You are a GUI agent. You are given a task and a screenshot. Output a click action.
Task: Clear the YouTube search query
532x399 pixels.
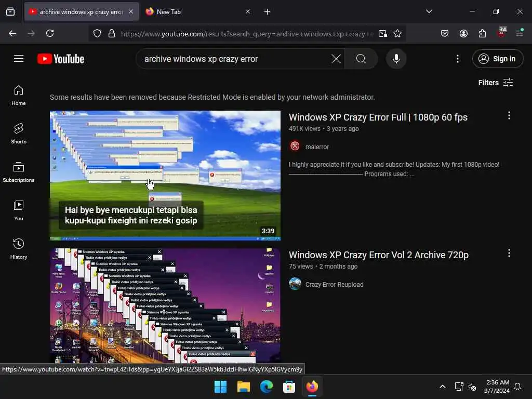point(336,59)
